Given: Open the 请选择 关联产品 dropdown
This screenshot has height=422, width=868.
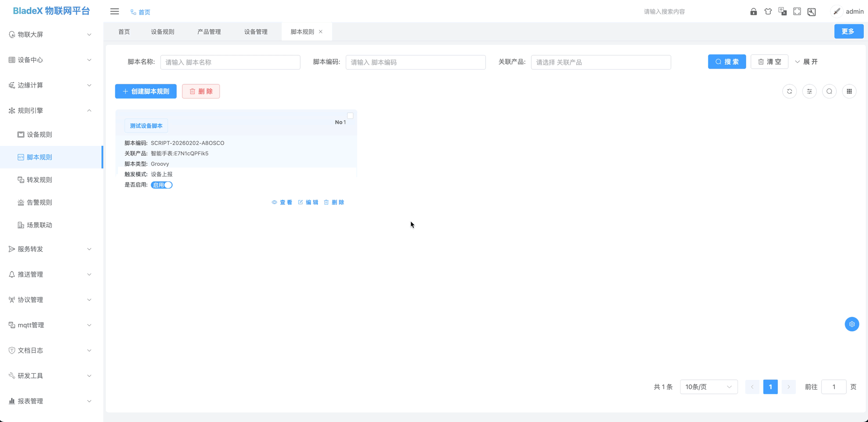Looking at the screenshot, I should click(601, 62).
